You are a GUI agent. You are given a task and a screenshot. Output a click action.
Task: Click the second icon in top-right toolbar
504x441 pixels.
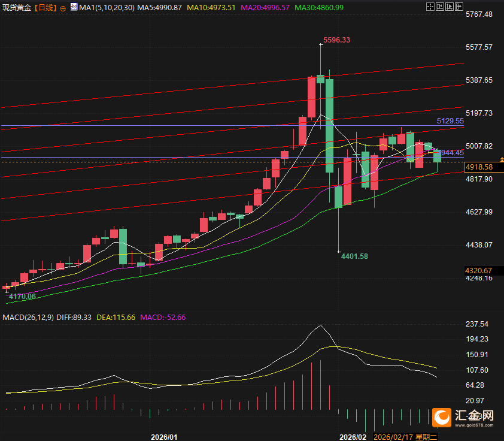(440, 7)
